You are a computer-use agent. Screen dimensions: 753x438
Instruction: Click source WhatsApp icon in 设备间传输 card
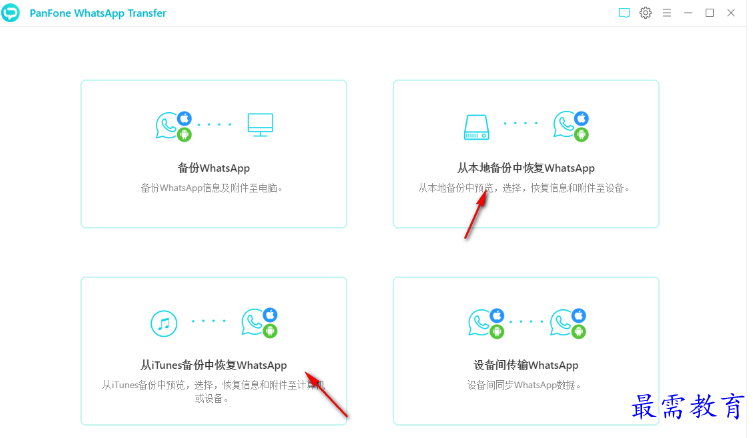click(x=486, y=323)
